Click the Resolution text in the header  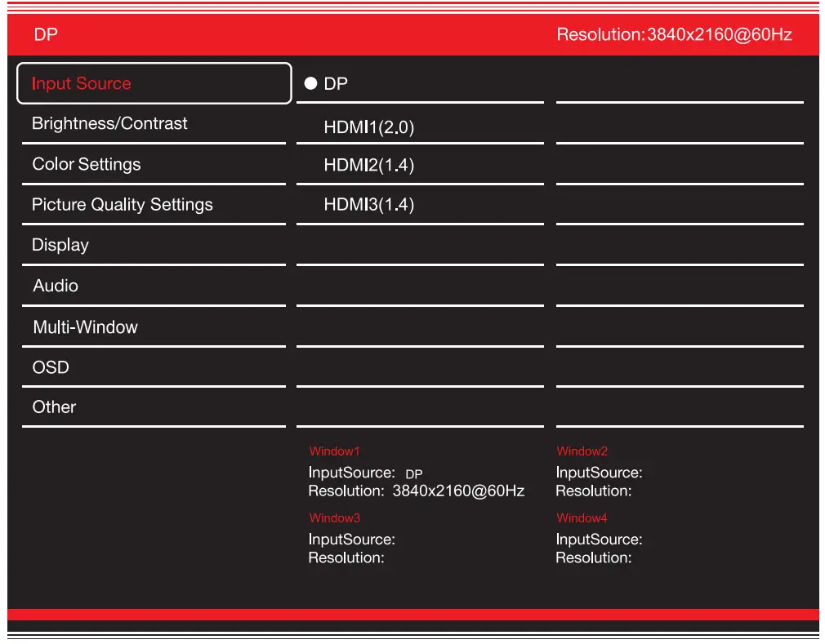click(673, 34)
